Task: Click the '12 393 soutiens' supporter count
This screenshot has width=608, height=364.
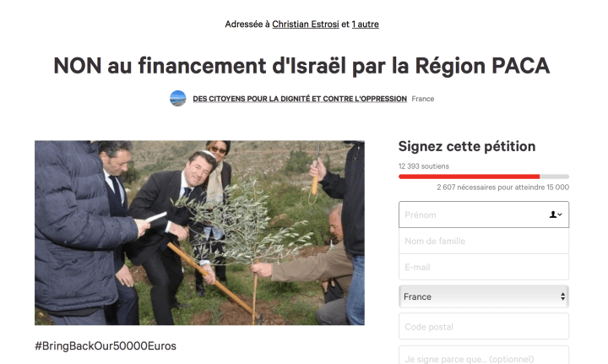Action: (x=423, y=166)
